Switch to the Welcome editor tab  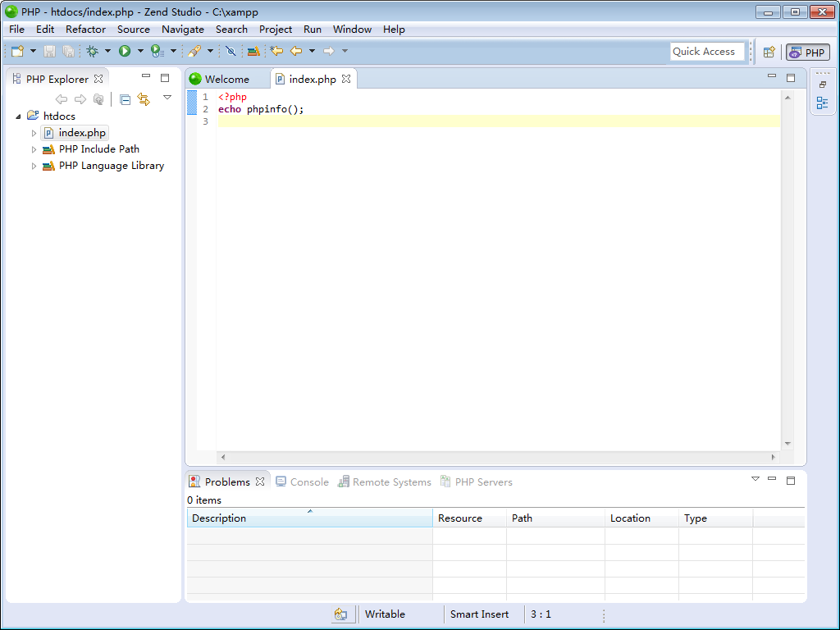click(226, 79)
